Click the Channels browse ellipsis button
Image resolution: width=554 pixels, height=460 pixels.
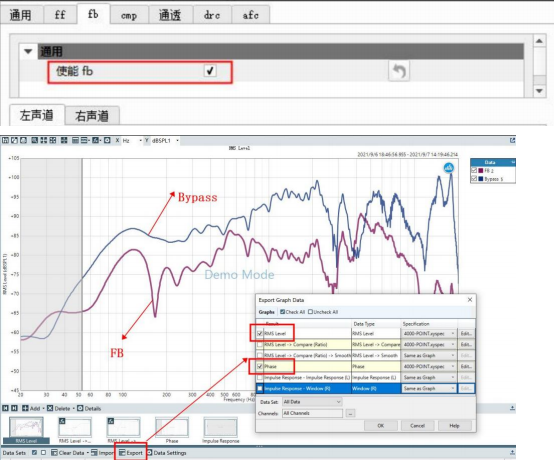tap(350, 413)
